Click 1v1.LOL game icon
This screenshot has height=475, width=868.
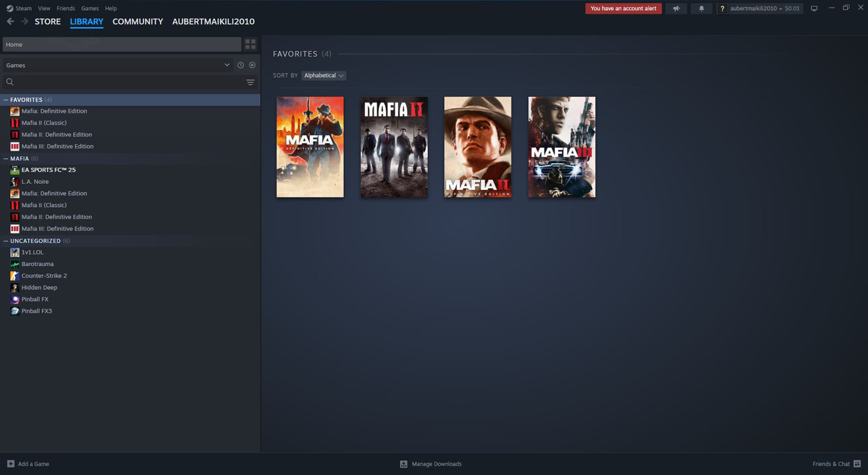(15, 252)
